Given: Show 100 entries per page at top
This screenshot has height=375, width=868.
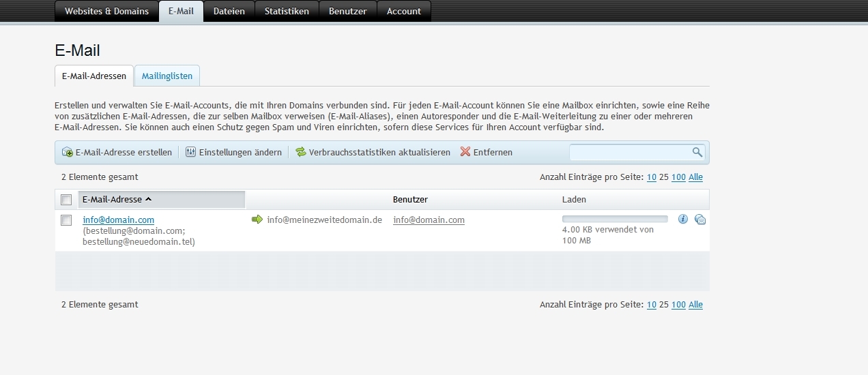Looking at the screenshot, I should 678,177.
